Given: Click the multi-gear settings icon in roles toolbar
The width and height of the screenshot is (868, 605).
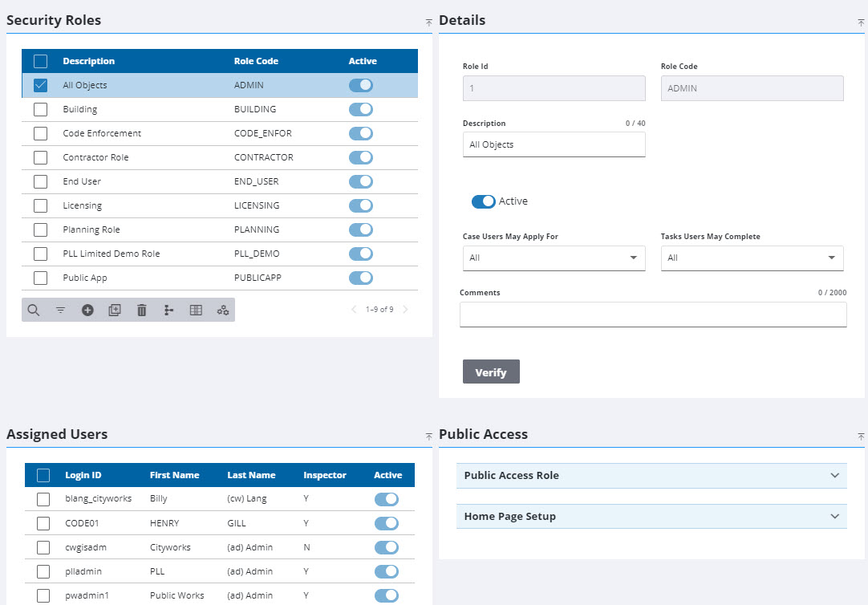Looking at the screenshot, I should tap(223, 310).
